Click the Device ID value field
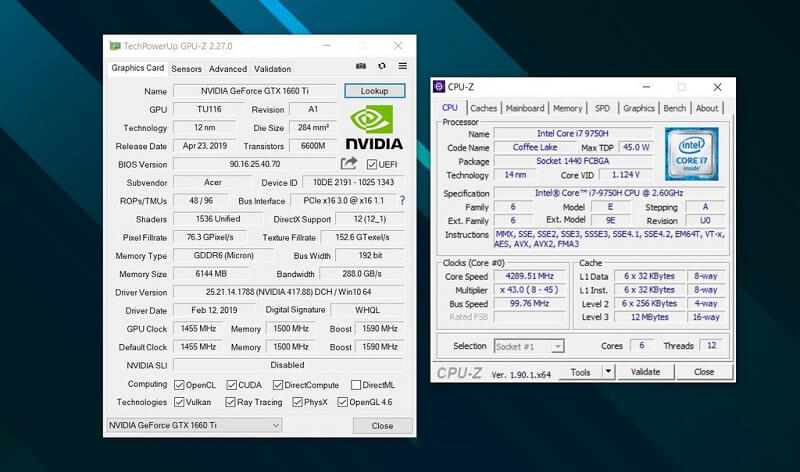Viewport: 800px width, 472px height. coord(353,182)
